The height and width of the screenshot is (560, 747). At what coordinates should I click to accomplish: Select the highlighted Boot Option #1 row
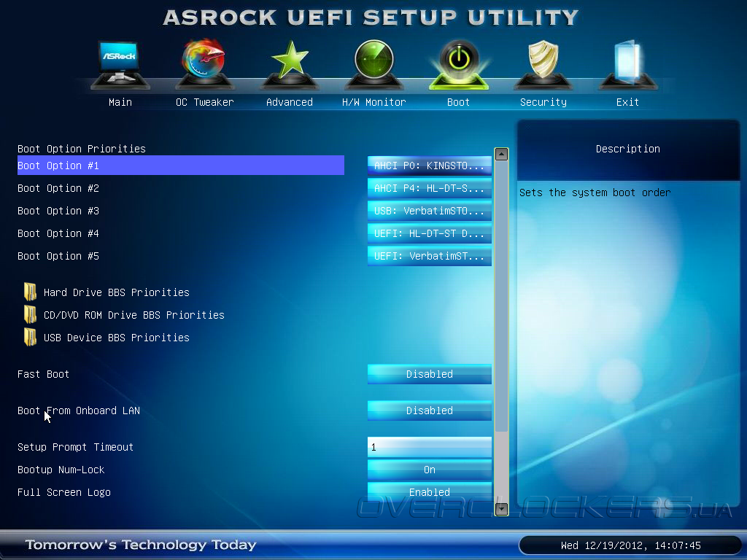pyautogui.click(x=181, y=166)
